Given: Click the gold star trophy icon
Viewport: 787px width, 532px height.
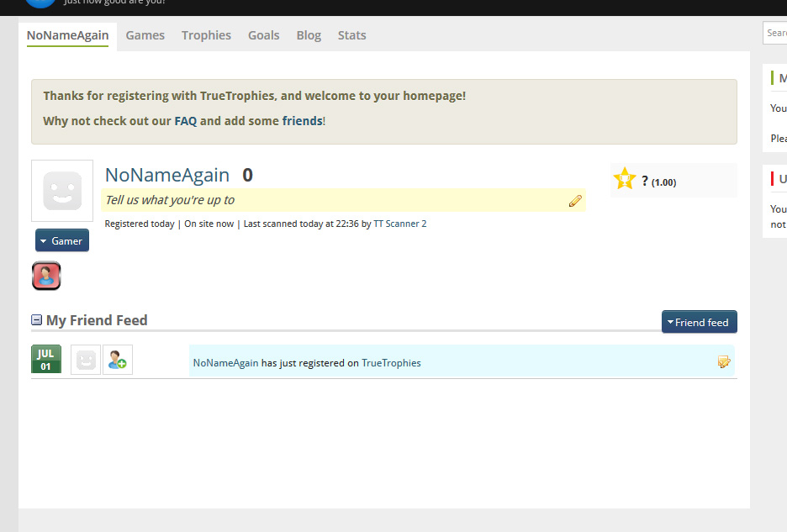Looking at the screenshot, I should 625,178.
